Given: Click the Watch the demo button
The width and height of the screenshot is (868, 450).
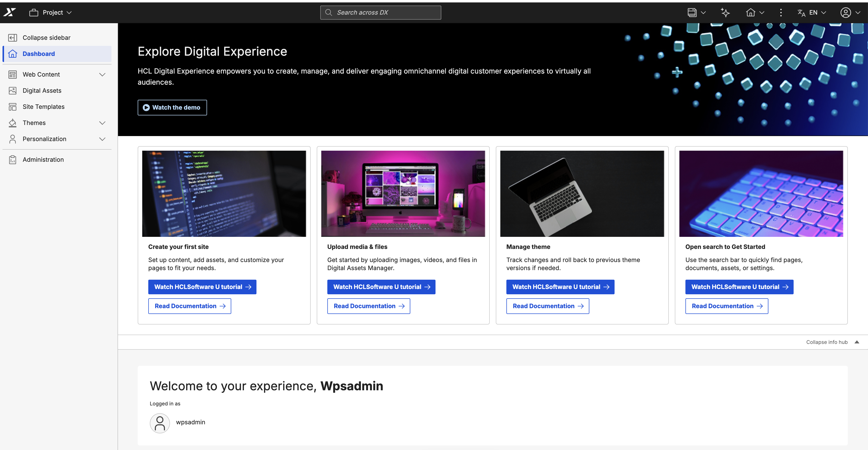Looking at the screenshot, I should click(x=172, y=107).
